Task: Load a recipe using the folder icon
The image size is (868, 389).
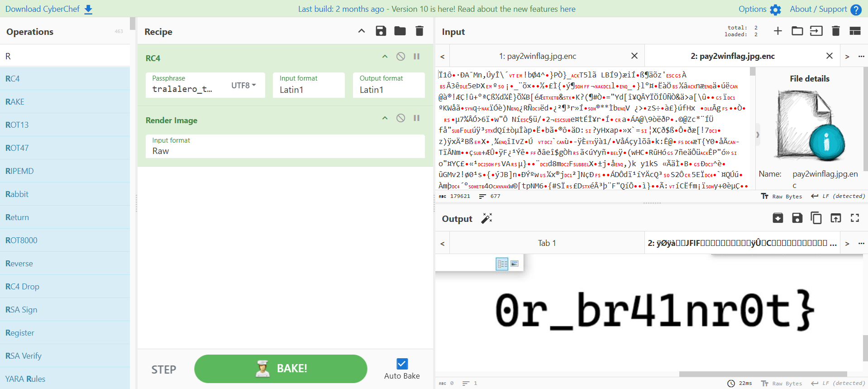Action: coord(400,31)
